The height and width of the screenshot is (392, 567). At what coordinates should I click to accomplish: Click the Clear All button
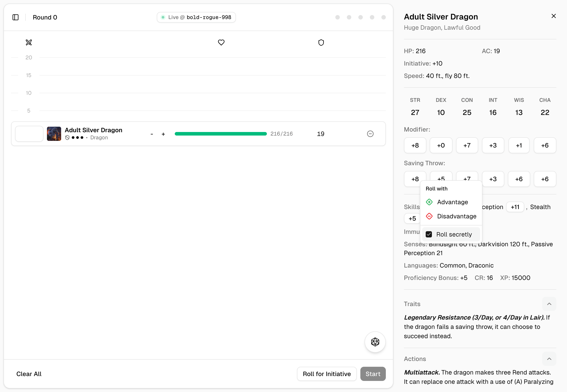(x=29, y=374)
